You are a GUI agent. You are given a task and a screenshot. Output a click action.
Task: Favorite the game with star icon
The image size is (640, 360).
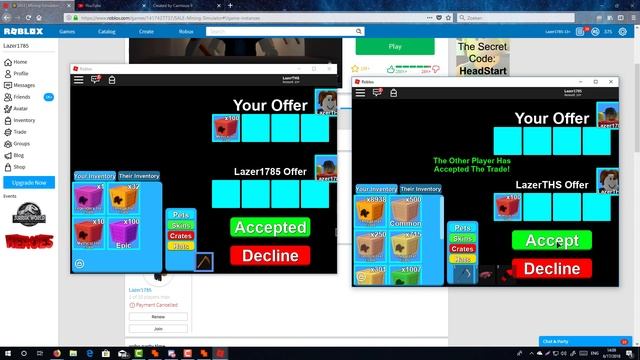pos(355,69)
